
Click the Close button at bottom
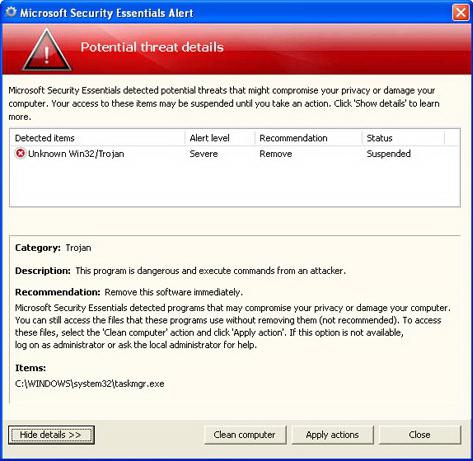click(x=420, y=435)
